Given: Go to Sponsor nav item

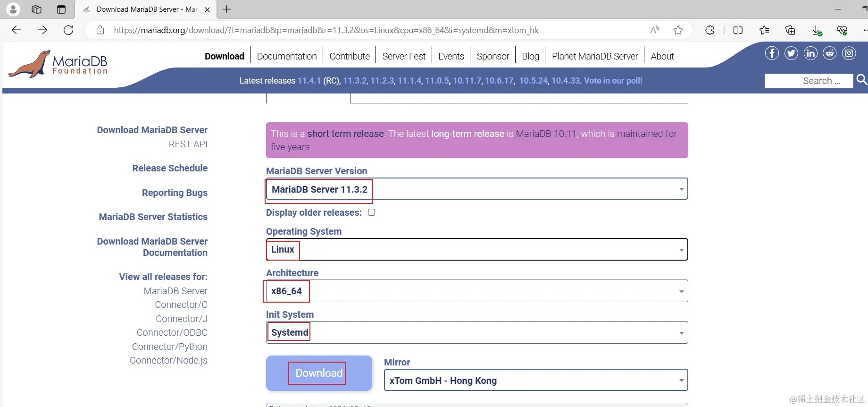Looking at the screenshot, I should (x=493, y=56).
